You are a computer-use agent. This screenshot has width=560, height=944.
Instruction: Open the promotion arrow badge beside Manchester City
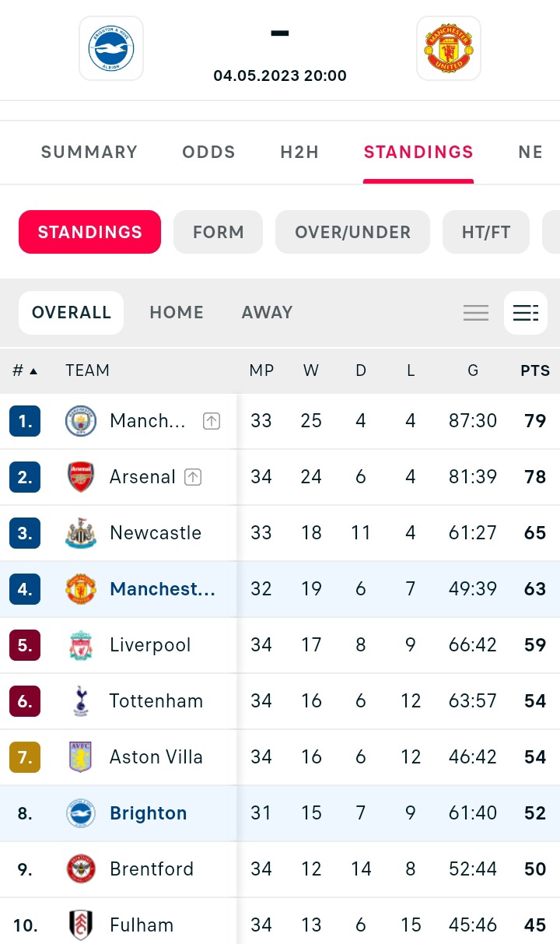click(212, 421)
